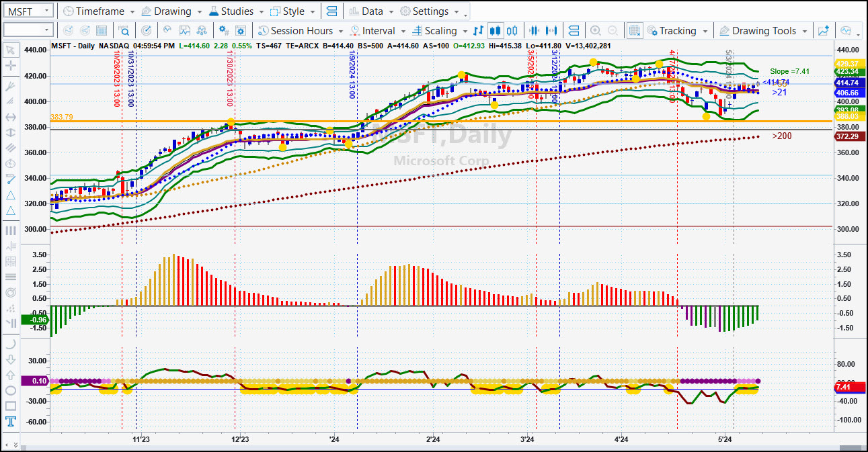This screenshot has height=452, width=868.
Task: Click the stacked panels icon beside Style
Action: (x=330, y=11)
